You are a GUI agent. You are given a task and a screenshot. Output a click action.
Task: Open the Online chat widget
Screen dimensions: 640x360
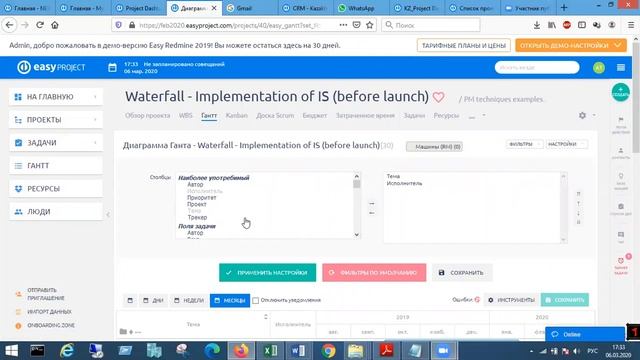point(584,334)
